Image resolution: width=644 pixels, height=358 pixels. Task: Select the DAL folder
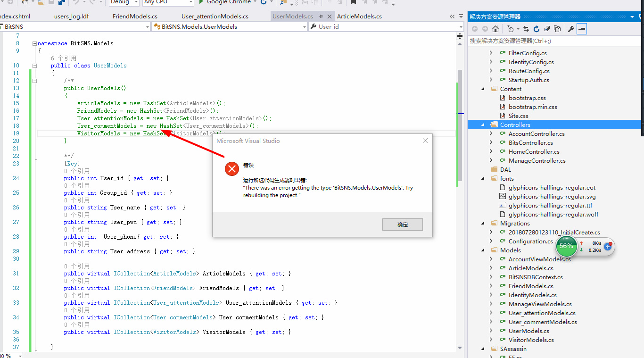point(505,169)
